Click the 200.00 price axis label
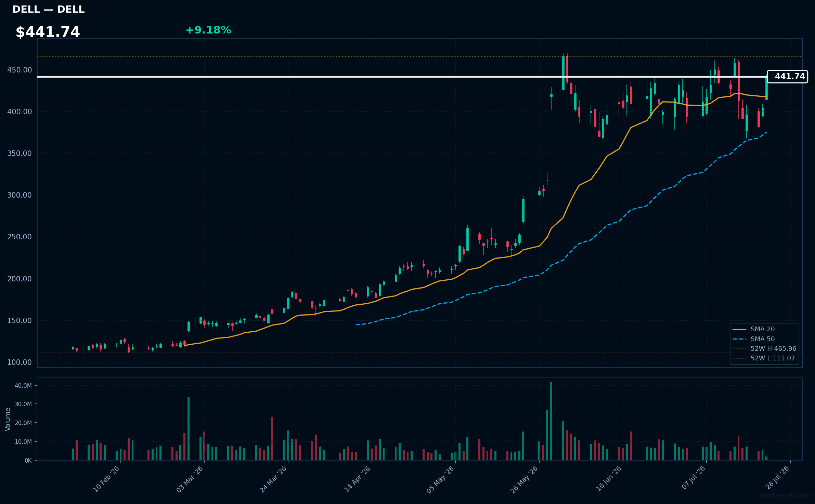Image resolution: width=815 pixels, height=504 pixels. (x=20, y=279)
